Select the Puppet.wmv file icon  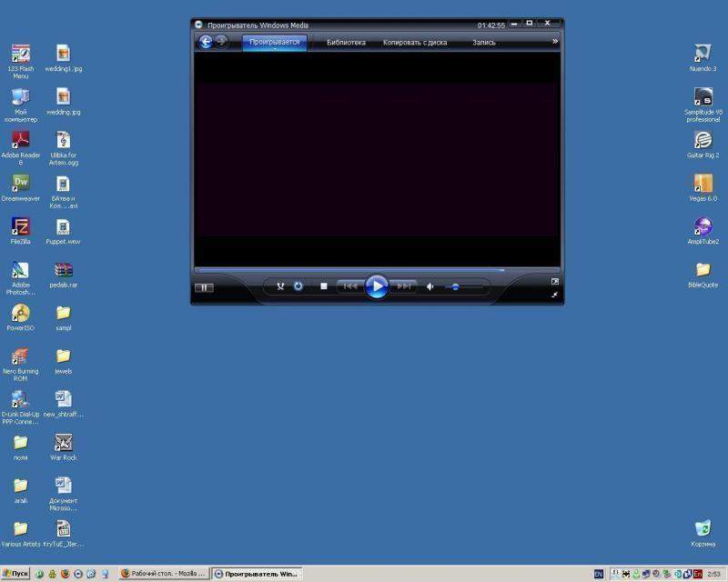click(63, 231)
